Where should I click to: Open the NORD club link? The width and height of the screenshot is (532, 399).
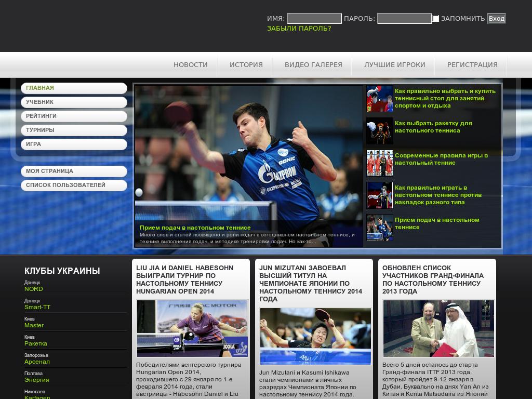click(x=34, y=289)
